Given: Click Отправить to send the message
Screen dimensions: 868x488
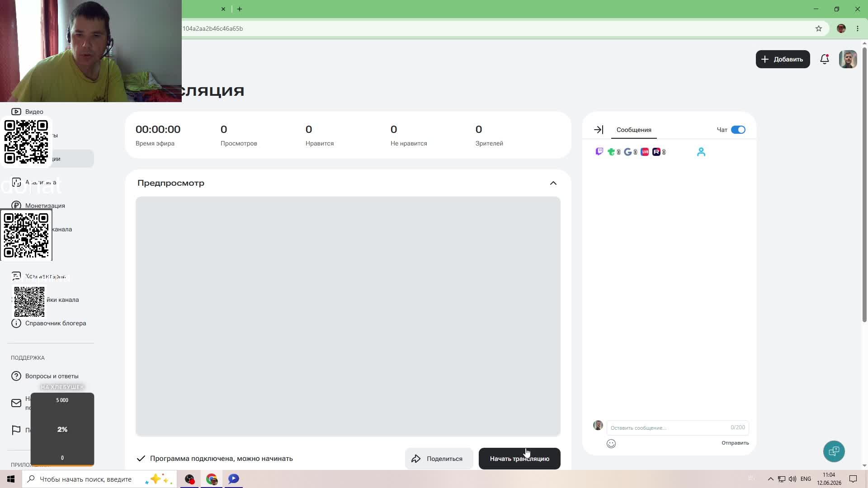Looking at the screenshot, I should [735, 443].
